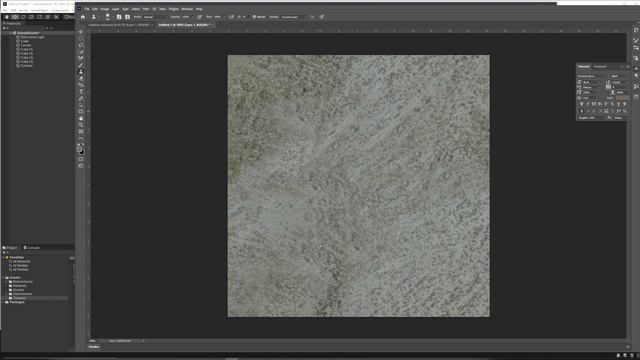Select Directional Light in Hierarchy
Image resolution: width=640 pixels, height=360 pixels.
(x=32, y=37)
